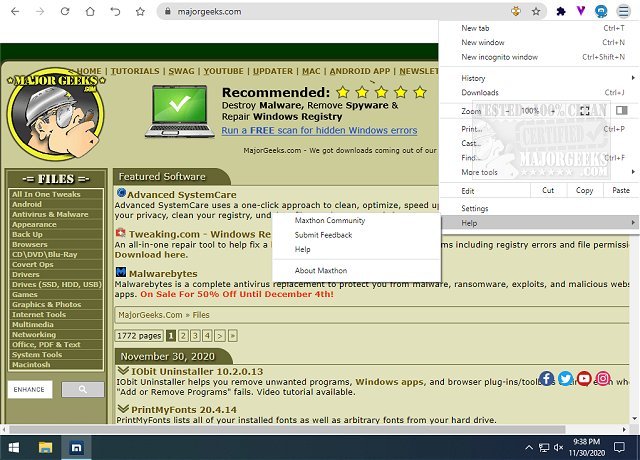Open the extensions puzzle icon
Image resolution: width=640 pixels, height=460 pixels.
click(561, 11)
